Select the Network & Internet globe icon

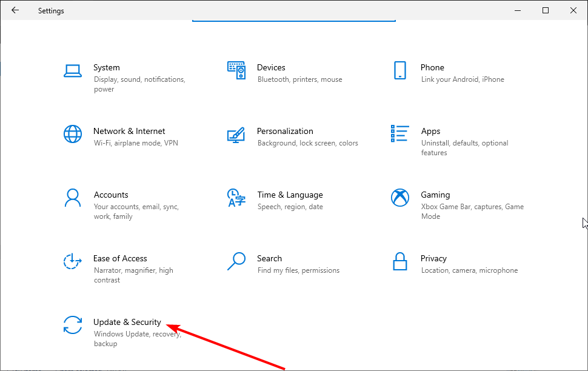(x=73, y=134)
